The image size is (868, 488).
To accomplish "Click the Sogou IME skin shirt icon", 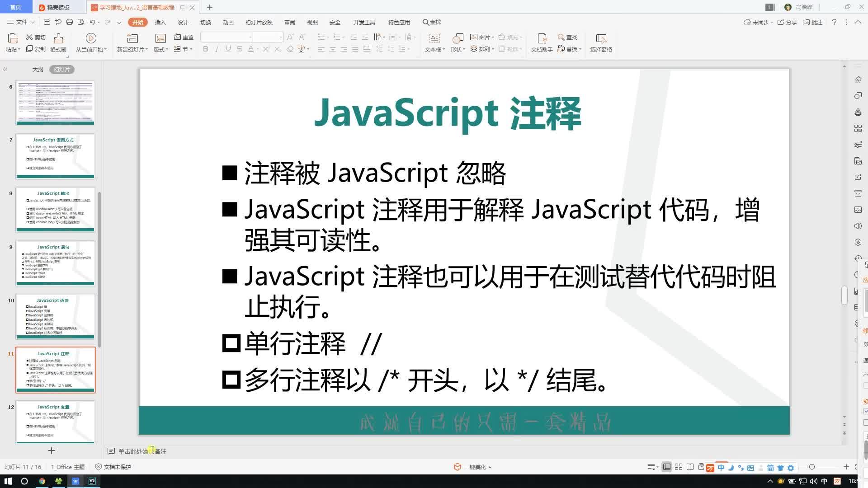I will pyautogui.click(x=780, y=468).
